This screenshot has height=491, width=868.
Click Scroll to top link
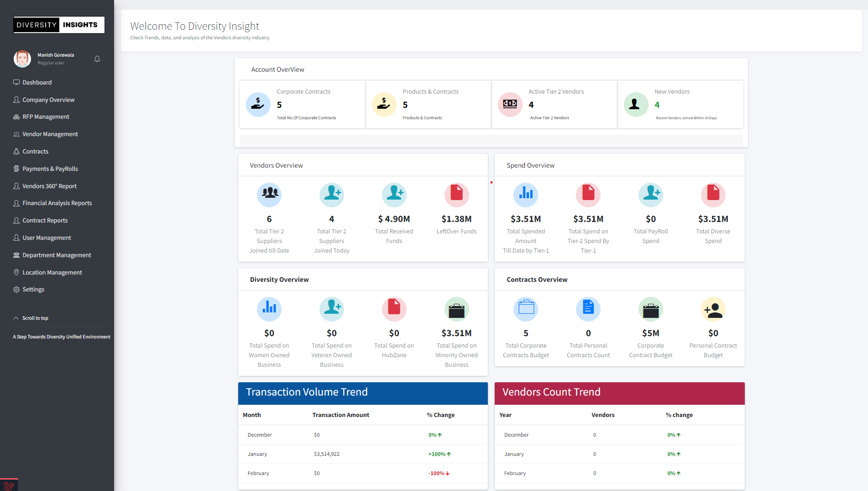(x=35, y=318)
